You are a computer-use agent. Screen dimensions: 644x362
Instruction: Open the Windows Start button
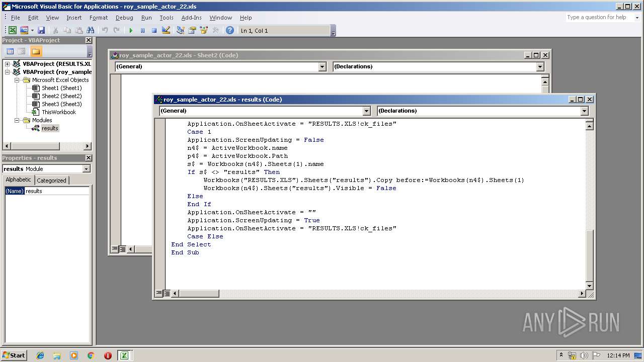coord(14,355)
